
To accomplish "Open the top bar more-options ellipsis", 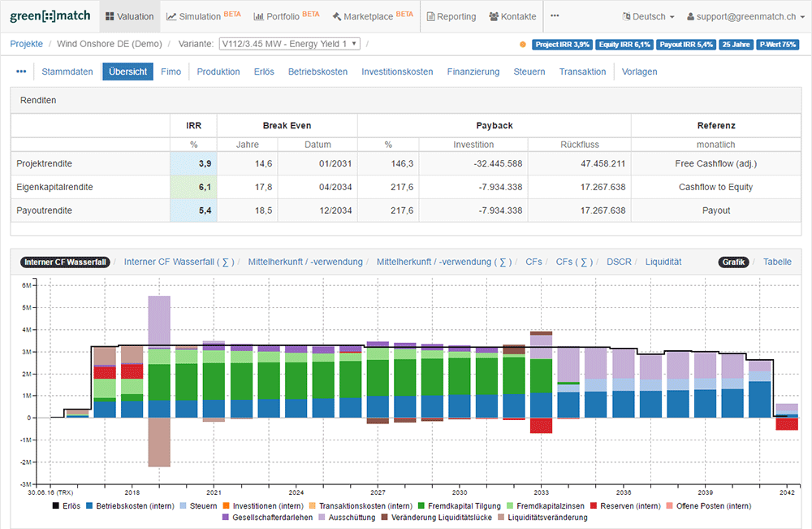I will (555, 16).
